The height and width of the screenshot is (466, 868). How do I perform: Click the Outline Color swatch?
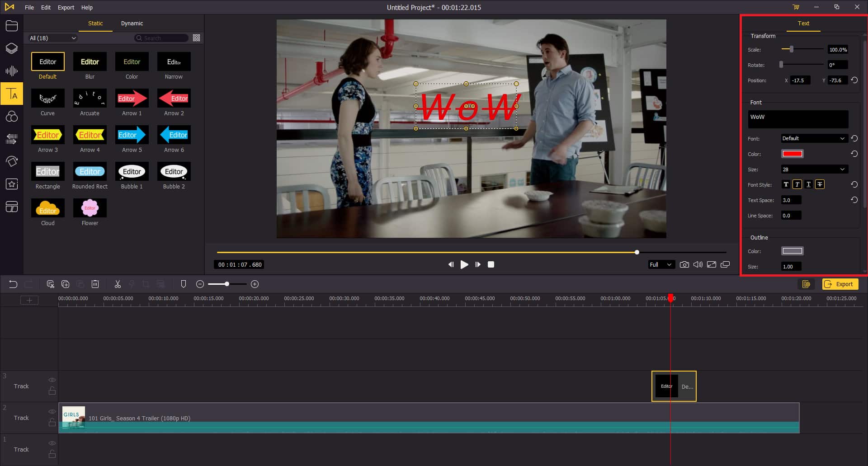coord(793,251)
